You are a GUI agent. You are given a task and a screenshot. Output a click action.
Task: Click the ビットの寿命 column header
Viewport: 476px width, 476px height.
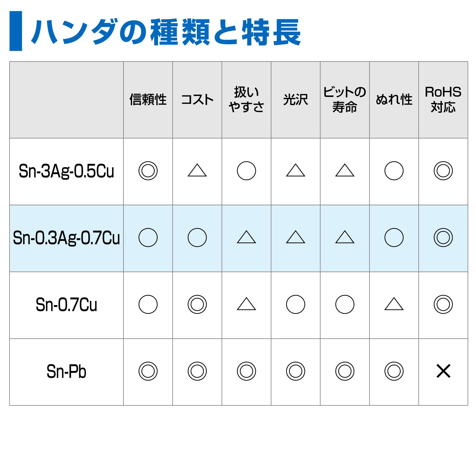click(345, 99)
